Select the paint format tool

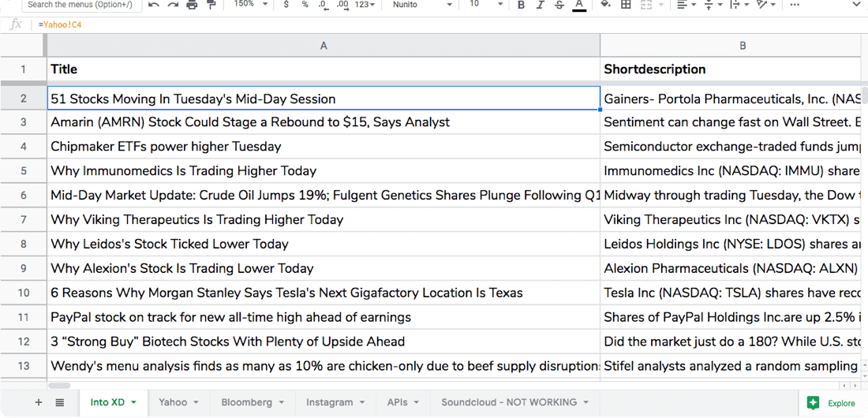(211, 5)
